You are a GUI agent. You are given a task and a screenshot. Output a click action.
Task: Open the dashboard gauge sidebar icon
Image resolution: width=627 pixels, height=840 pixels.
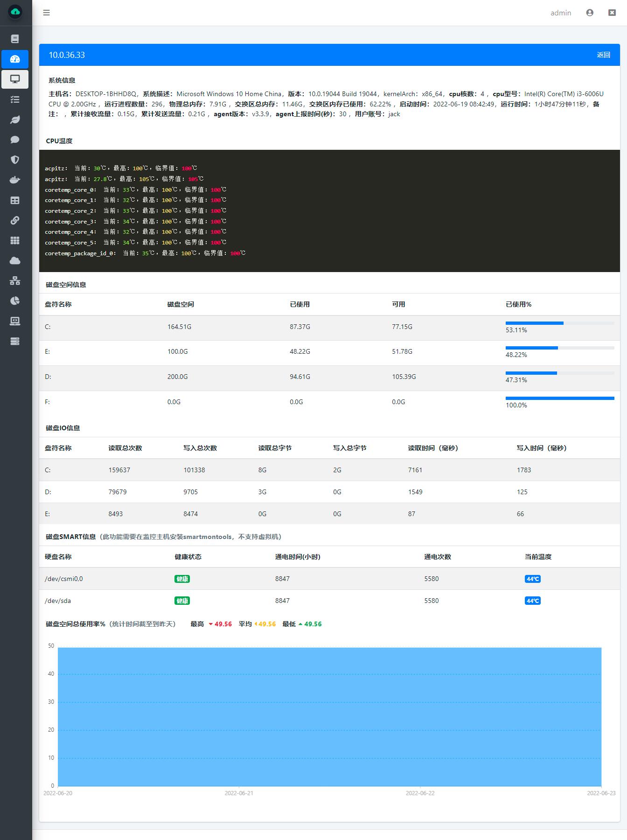point(15,59)
